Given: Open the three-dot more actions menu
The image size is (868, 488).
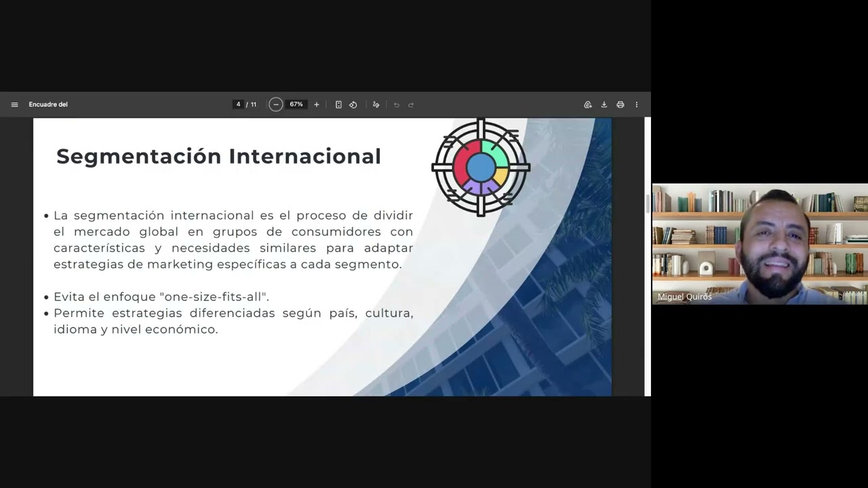Looking at the screenshot, I should click(x=637, y=104).
